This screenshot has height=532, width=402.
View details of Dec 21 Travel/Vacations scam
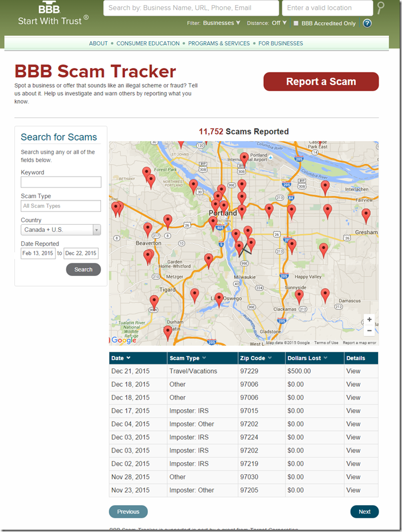(x=353, y=371)
